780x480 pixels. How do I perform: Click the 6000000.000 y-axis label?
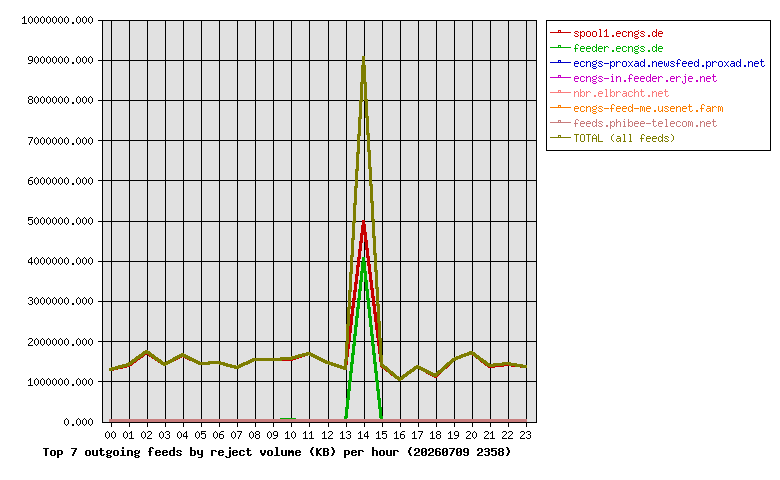(x=60, y=181)
